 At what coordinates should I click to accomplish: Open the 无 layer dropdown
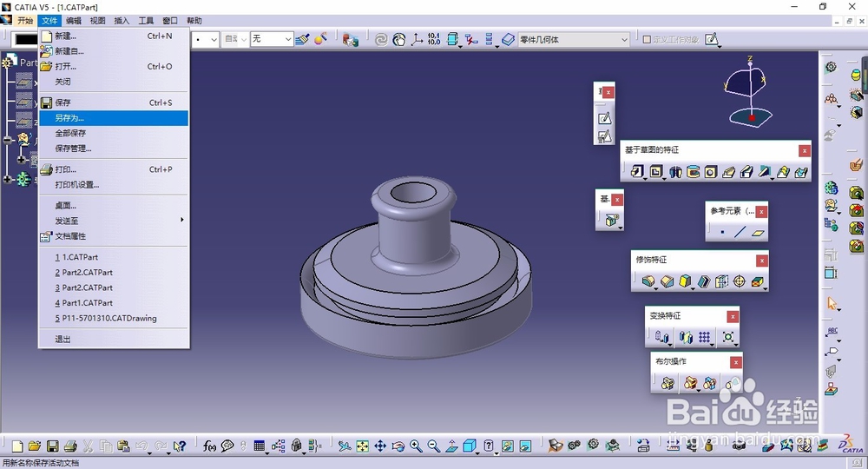271,39
